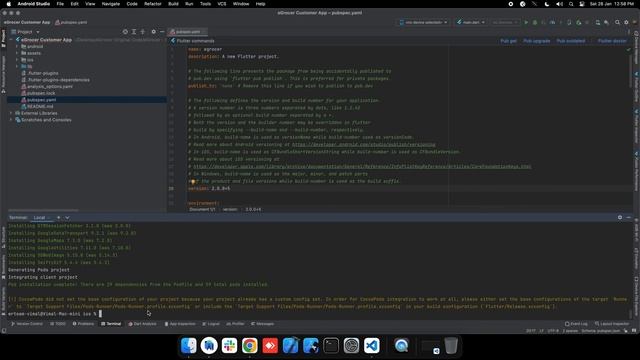Image resolution: width=640 pixels, height=360 pixels.
Task: Open the Build menu
Action: (x=173, y=4)
